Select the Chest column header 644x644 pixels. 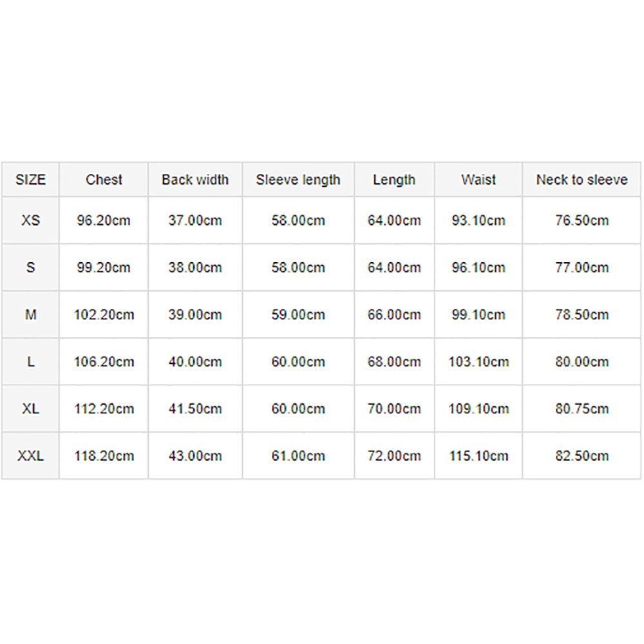pos(104,180)
